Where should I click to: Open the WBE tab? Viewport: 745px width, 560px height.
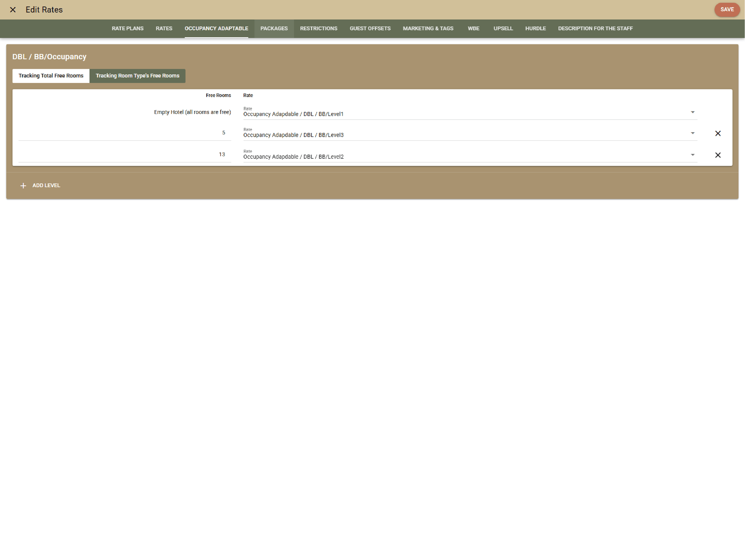[x=473, y=28]
